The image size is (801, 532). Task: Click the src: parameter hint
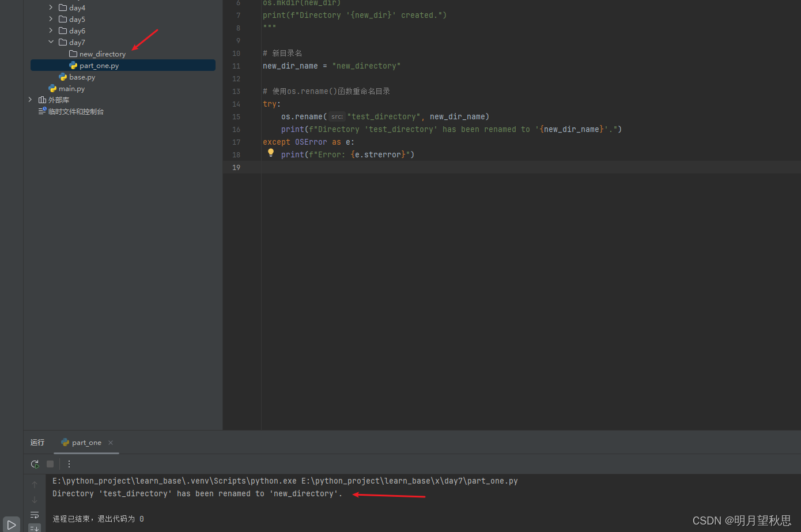[x=337, y=116]
